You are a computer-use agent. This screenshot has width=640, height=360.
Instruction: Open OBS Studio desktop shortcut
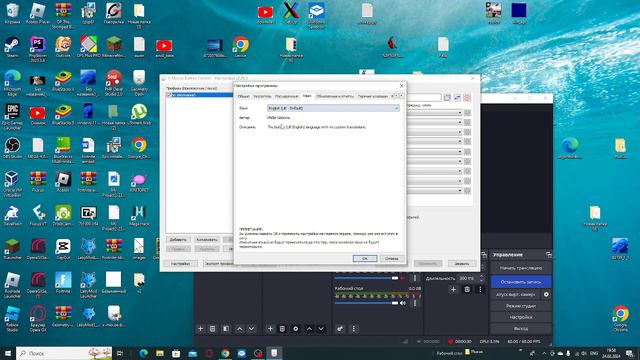(12, 148)
